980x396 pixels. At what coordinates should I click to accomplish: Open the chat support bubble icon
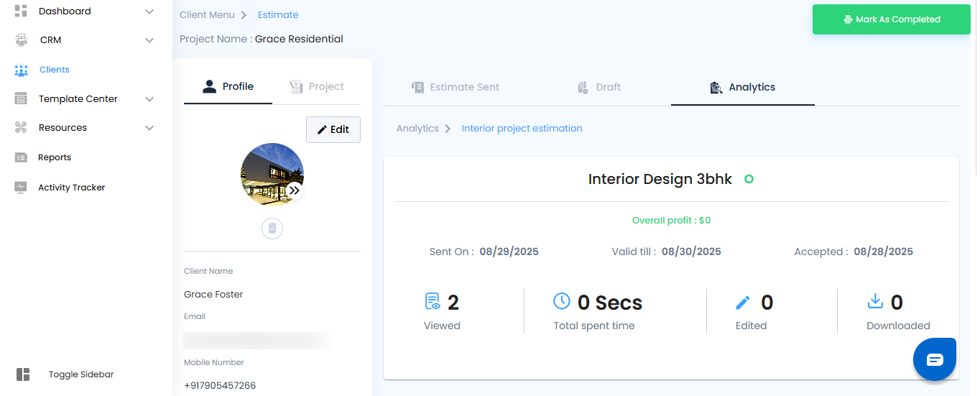coord(934,359)
